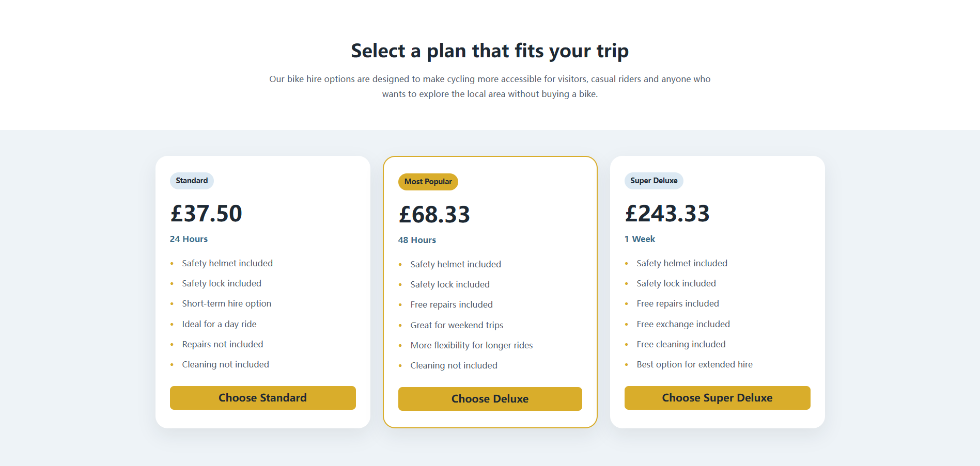Screen dimensions: 980x466
Task: Click the £243.33 price text
Action: point(667,213)
